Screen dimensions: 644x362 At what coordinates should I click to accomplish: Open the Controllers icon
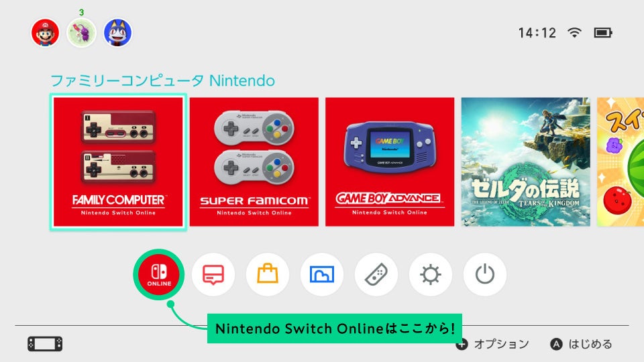376,274
